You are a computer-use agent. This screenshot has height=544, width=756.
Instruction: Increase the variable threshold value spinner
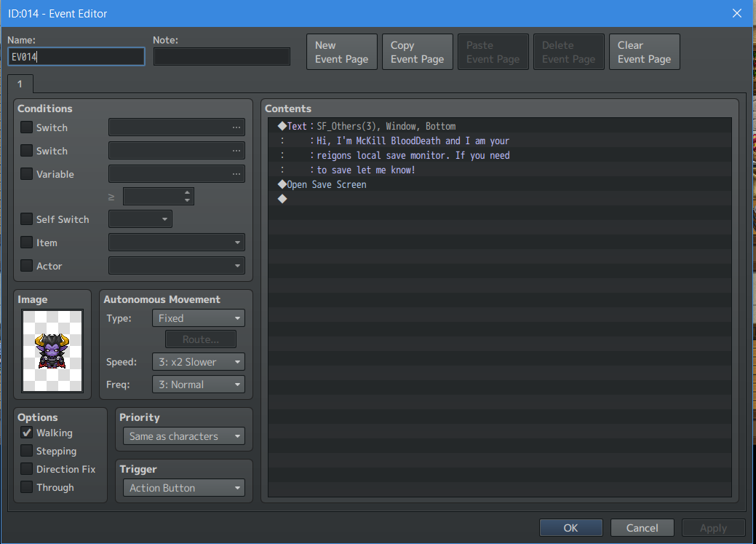[187, 192]
